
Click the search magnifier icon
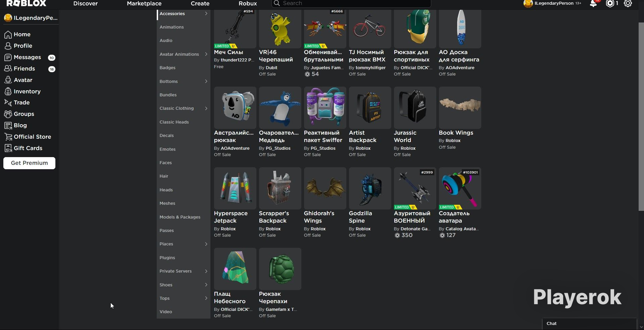coord(277,3)
